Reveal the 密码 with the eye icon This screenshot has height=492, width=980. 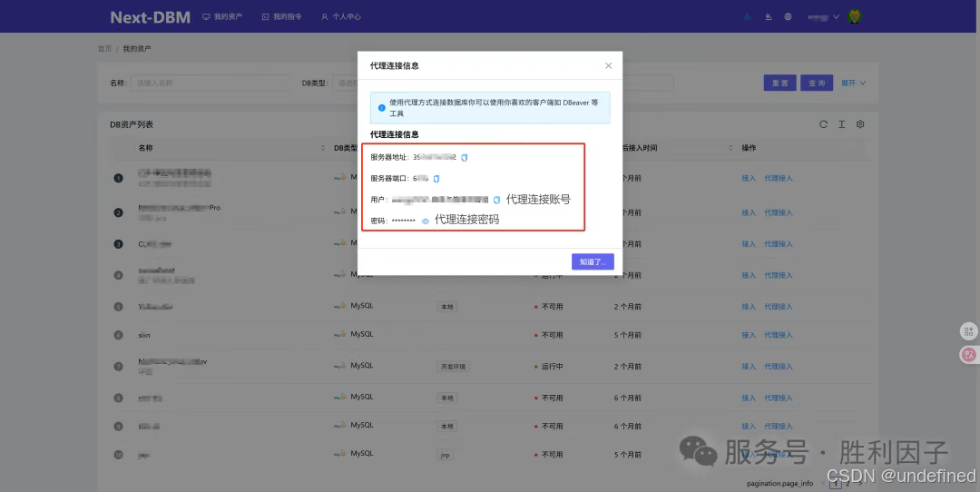tap(426, 221)
